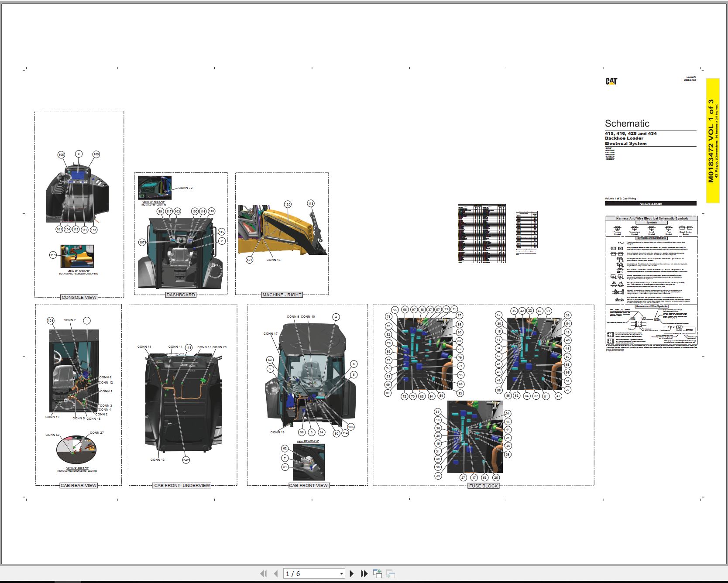This screenshot has height=583, width=728.
Task: Click the MACHINE - RIGHT label
Action: coord(282,295)
